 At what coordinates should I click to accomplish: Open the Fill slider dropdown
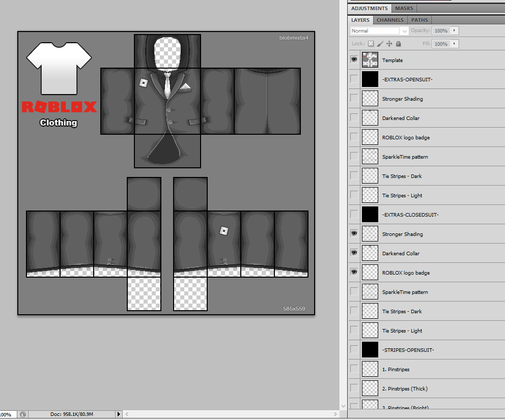454,44
